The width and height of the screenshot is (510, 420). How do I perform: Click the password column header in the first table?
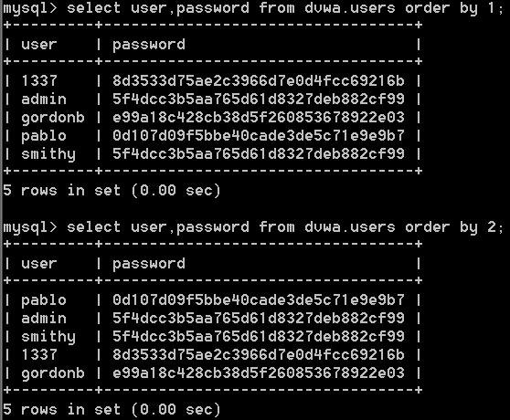149,45
